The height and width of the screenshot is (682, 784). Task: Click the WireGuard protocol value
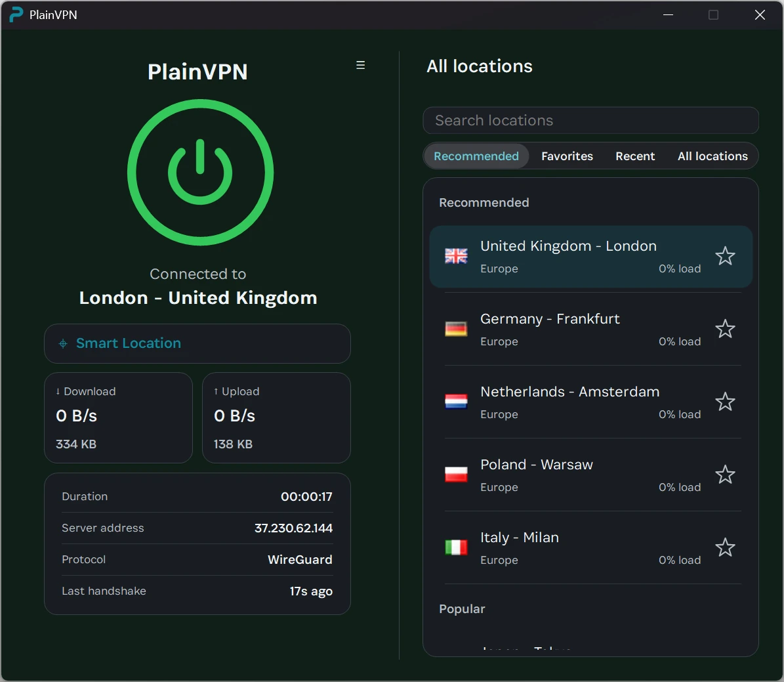[300, 559]
